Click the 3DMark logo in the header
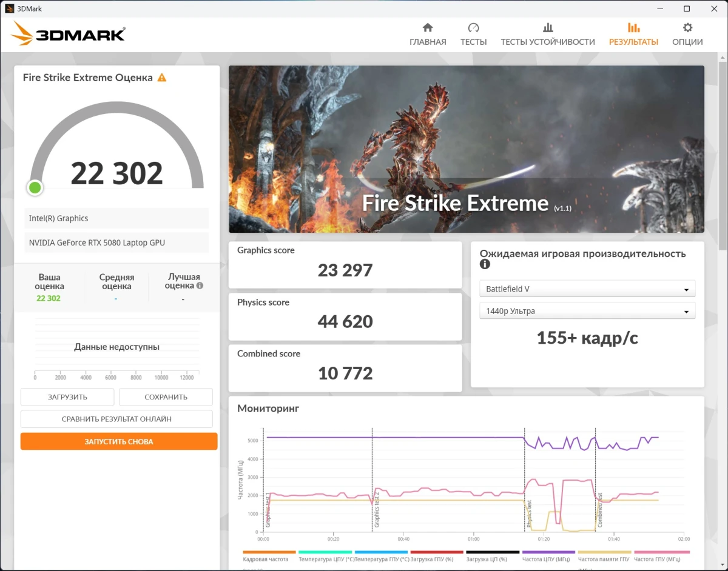 [x=68, y=33]
